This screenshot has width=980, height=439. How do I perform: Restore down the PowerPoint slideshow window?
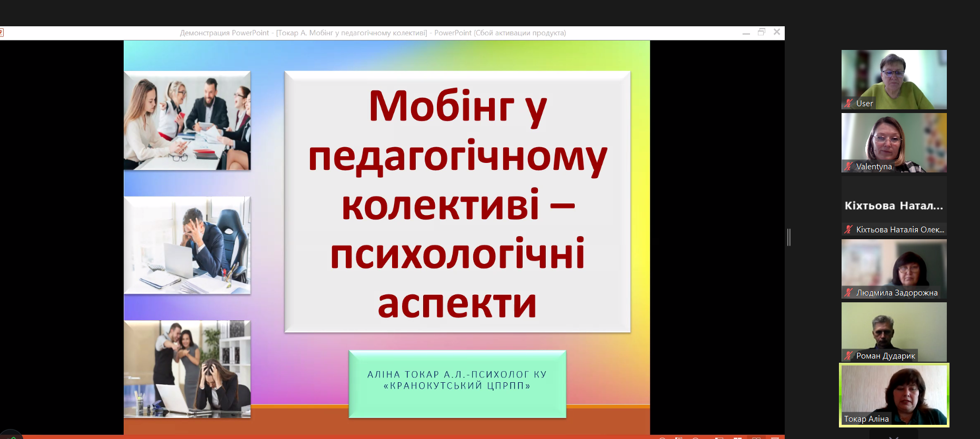(762, 32)
